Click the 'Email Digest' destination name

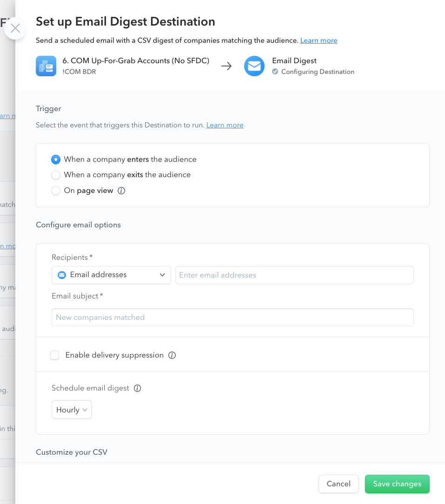point(294,61)
